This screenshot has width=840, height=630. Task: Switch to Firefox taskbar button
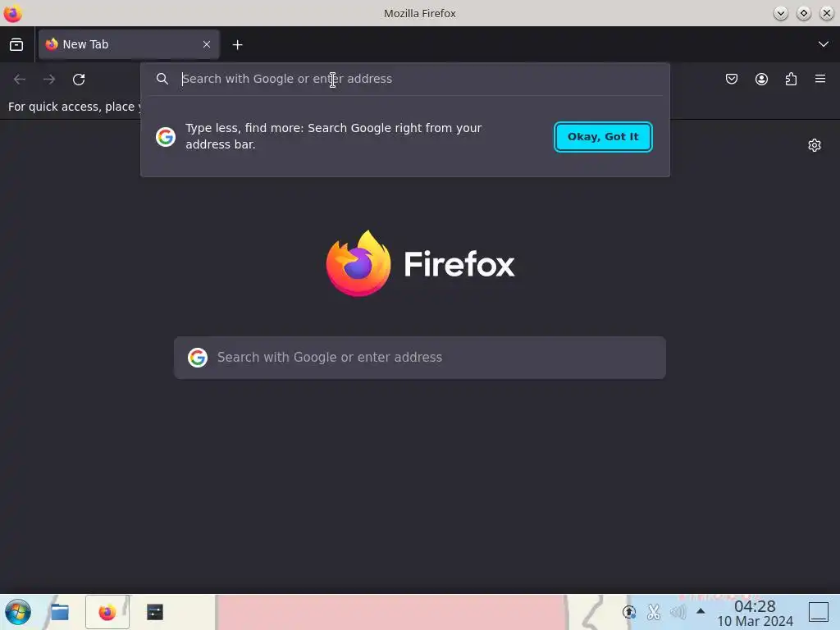(107, 612)
